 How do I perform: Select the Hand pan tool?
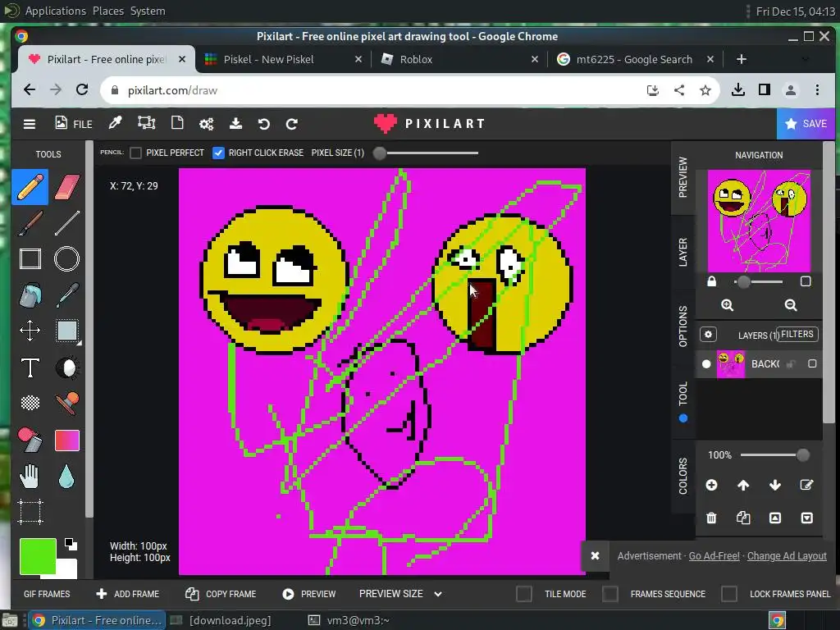[x=30, y=477]
